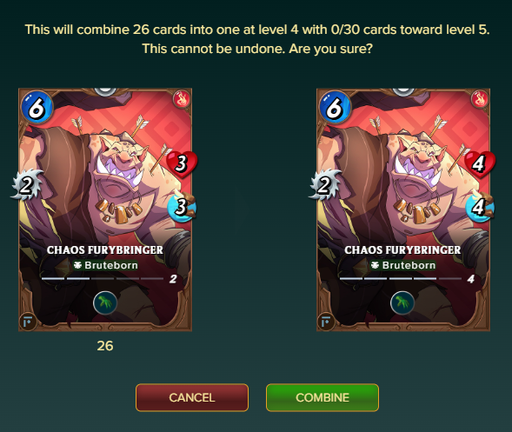
Task: Click the mana cost icon on right card
Action: coord(335,108)
